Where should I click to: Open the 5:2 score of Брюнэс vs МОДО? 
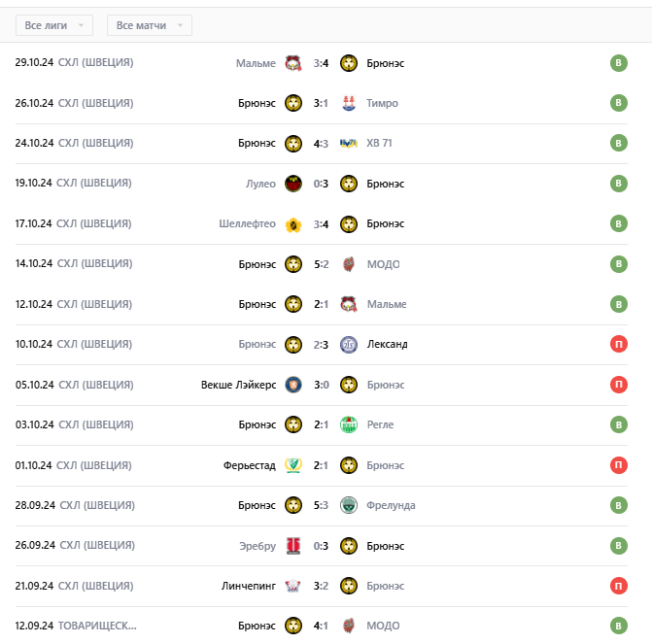pyautogui.click(x=322, y=264)
